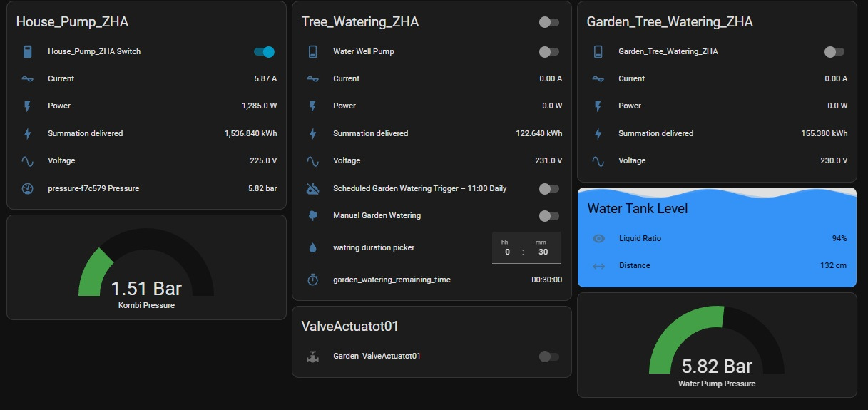This screenshot has height=410, width=868.
Task: Click the Liquid Ratio eye icon
Action: pos(598,238)
